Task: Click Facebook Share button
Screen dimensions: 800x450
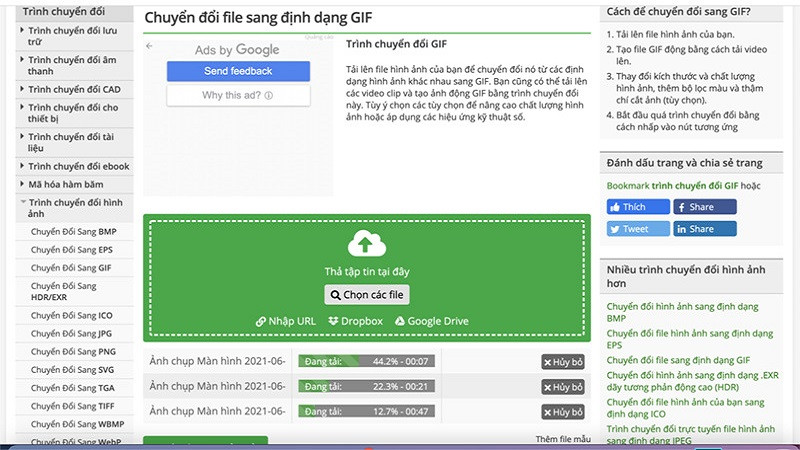Action: (x=705, y=207)
